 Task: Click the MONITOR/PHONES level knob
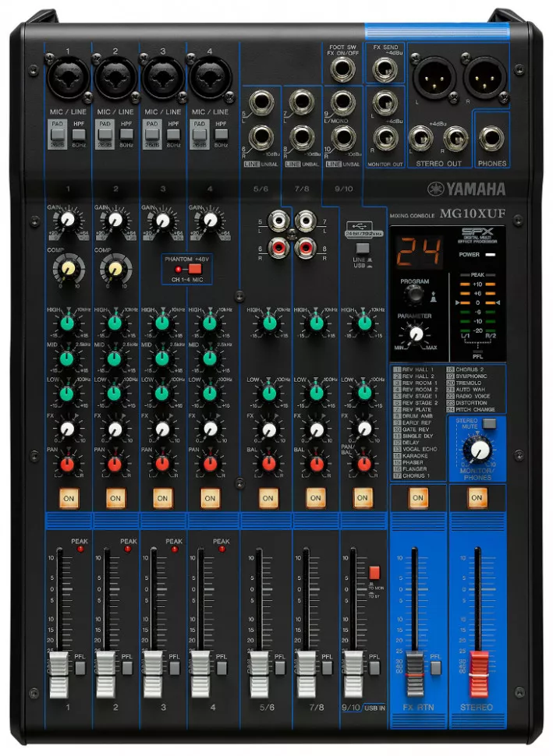point(475,449)
